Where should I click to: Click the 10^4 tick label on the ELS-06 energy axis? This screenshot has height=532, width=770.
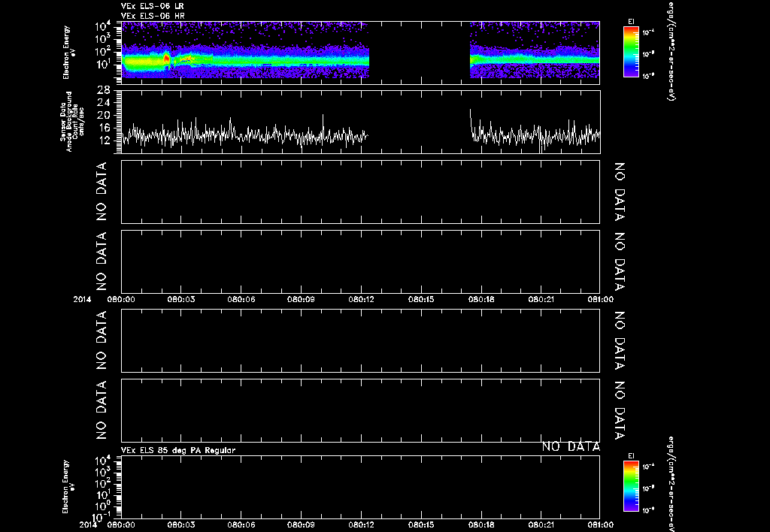click(x=102, y=26)
